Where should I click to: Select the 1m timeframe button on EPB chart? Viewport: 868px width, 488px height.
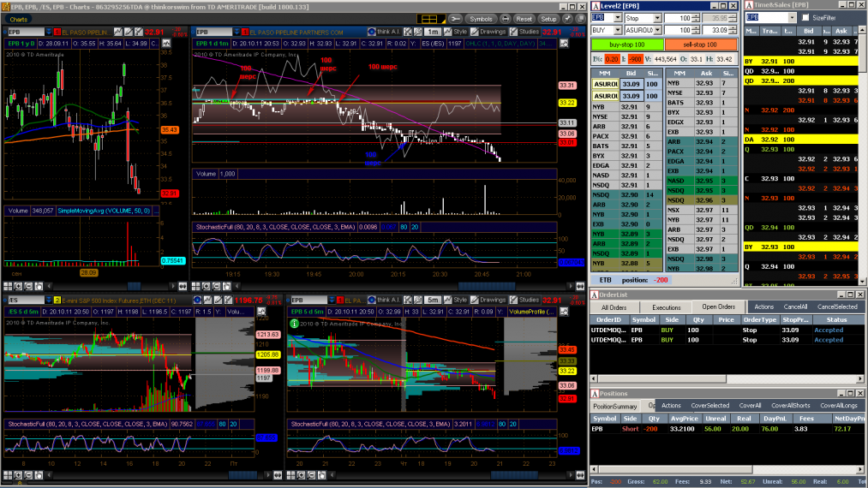coord(433,32)
